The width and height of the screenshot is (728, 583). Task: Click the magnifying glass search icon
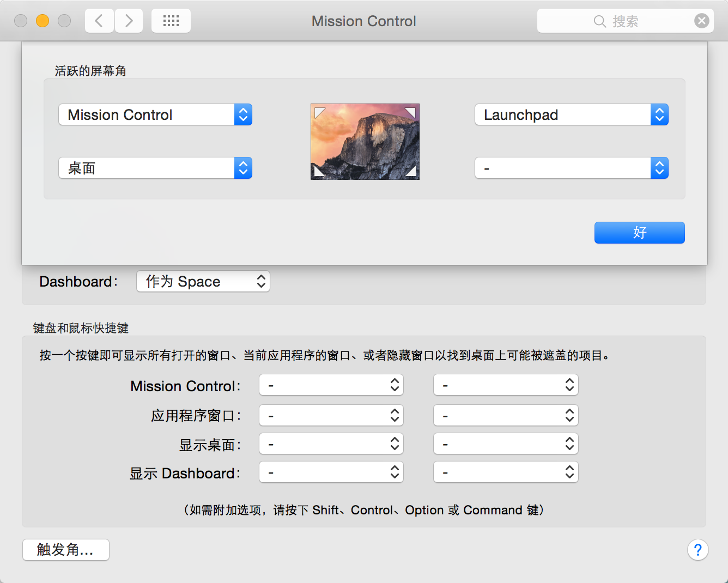point(599,21)
